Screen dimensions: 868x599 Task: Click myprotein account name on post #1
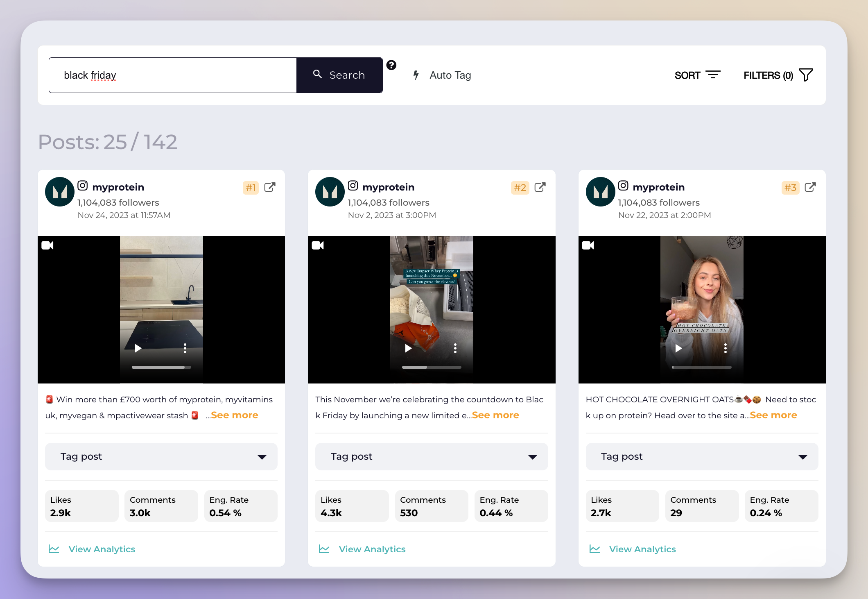[118, 187]
